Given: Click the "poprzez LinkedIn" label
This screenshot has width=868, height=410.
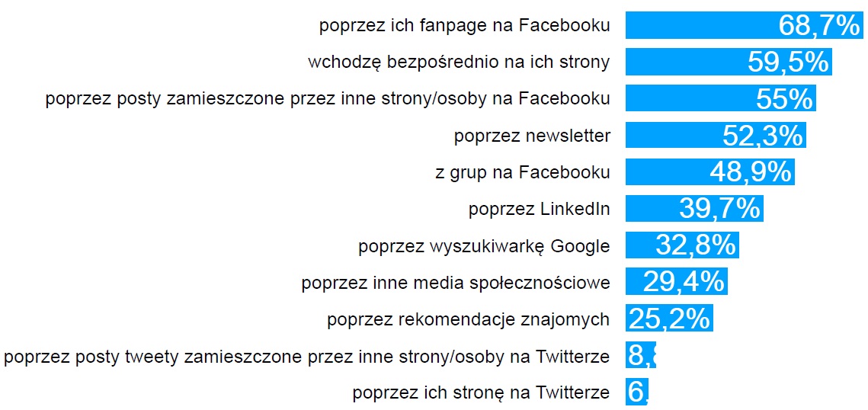Looking at the screenshot, I should pos(540,209).
